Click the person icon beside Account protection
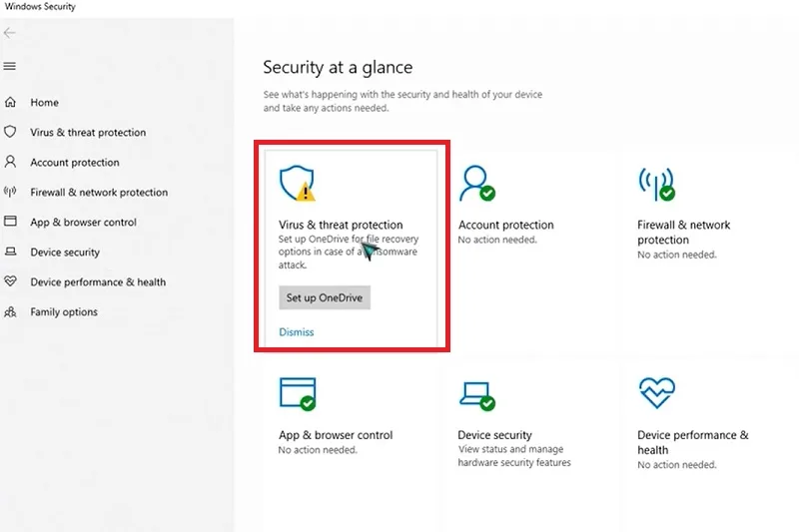This screenshot has width=799, height=532. [x=10, y=162]
